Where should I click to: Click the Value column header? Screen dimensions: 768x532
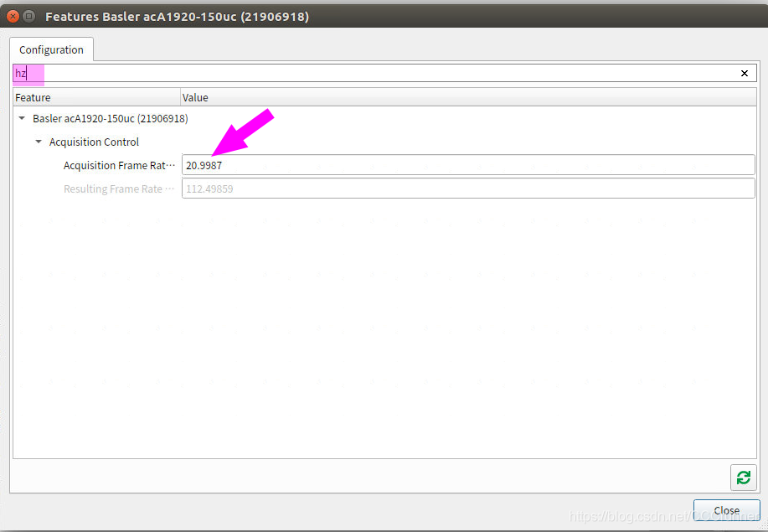[468, 97]
